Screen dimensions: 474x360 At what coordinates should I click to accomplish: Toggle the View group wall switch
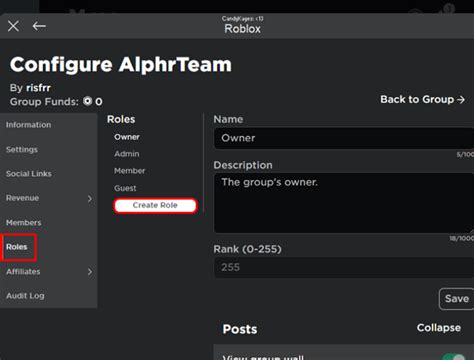point(455,357)
